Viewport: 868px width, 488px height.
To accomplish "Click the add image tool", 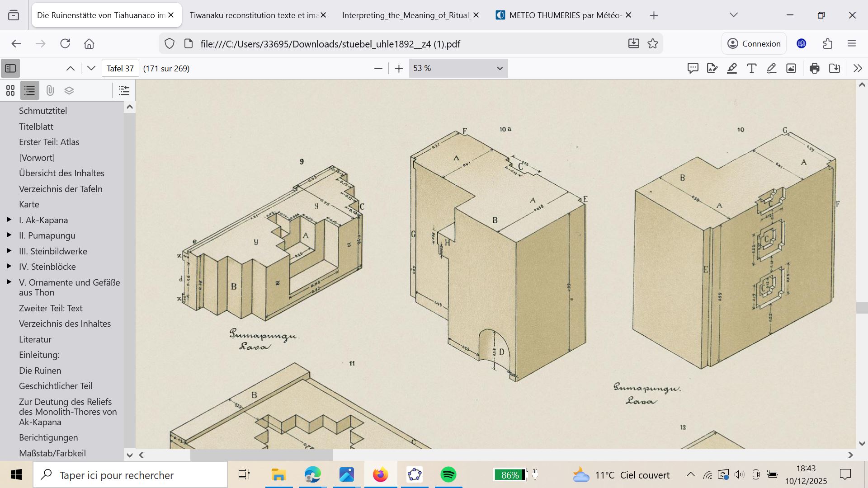I will coord(791,69).
